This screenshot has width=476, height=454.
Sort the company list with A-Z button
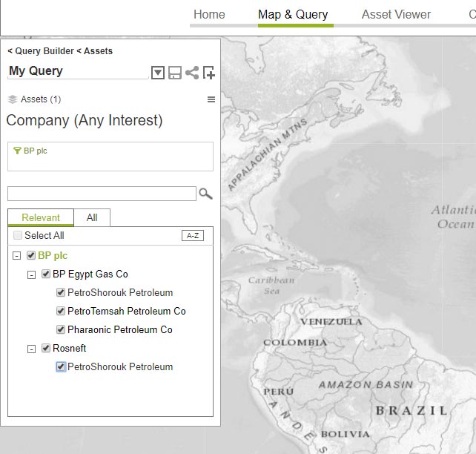click(193, 235)
